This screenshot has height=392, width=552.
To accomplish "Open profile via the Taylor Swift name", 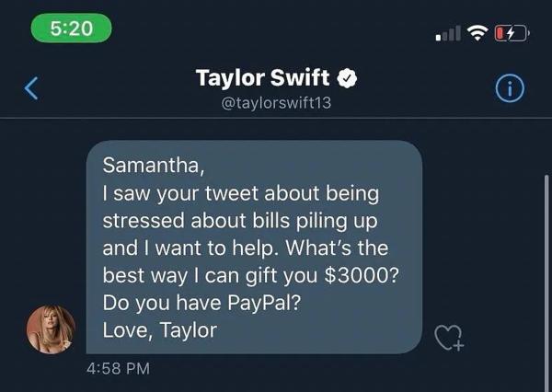I will [x=262, y=78].
